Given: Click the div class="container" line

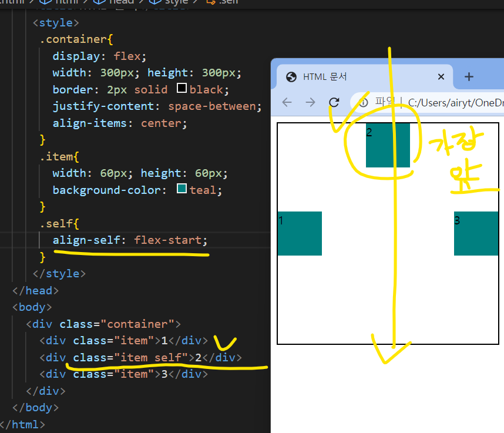Looking at the screenshot, I should coord(103,324).
